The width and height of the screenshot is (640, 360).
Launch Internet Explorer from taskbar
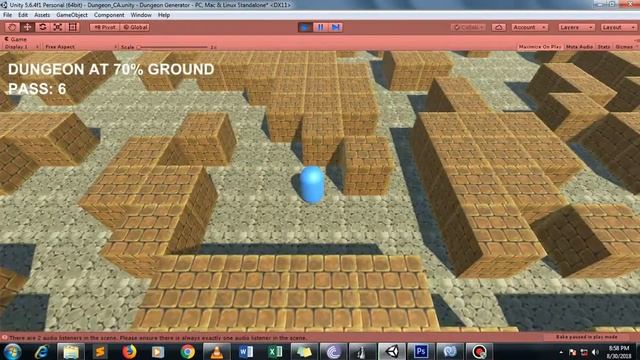click(x=42, y=351)
